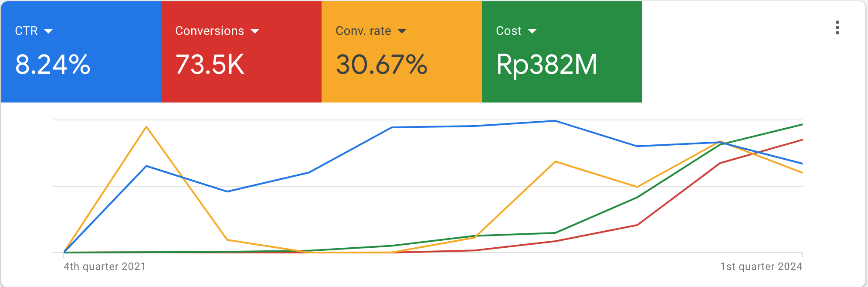Click the Conversions label text
Screen dimensions: 868x287
tap(210, 31)
